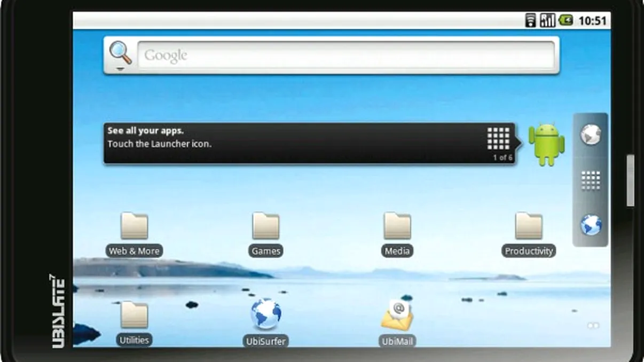Viewport: 644px width, 362px height.
Task: Tap the signal strength bars icon
Action: (547, 21)
